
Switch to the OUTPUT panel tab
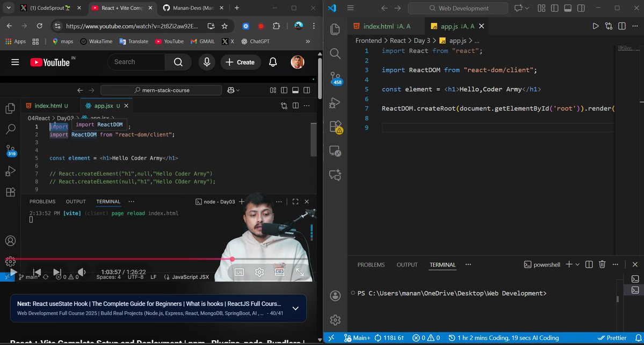407,264
